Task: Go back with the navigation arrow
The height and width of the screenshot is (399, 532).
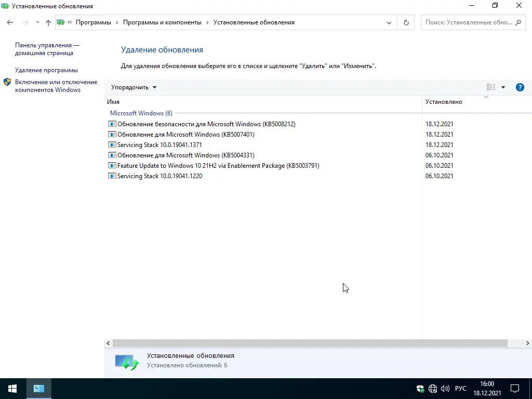Action: coord(10,22)
